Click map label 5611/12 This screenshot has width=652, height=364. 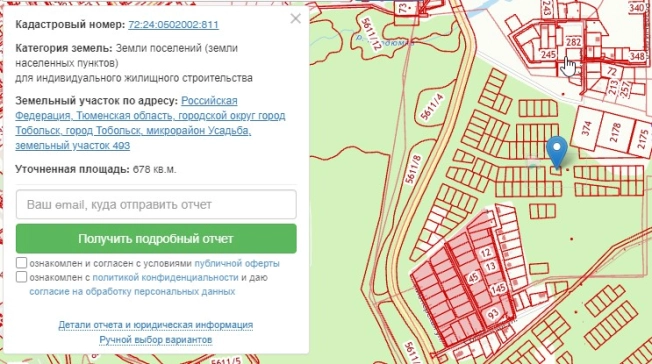[x=371, y=34]
